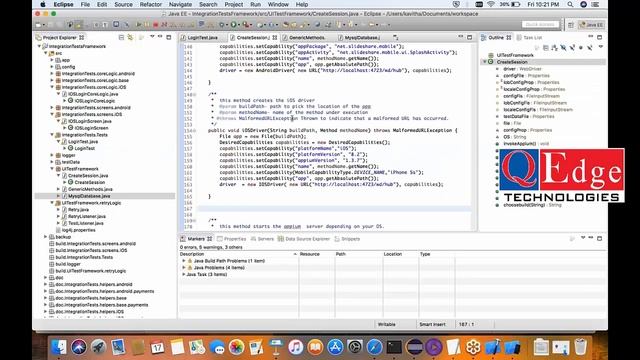Expand Java Task (3 items) group
The image size is (640, 360).
point(184,274)
